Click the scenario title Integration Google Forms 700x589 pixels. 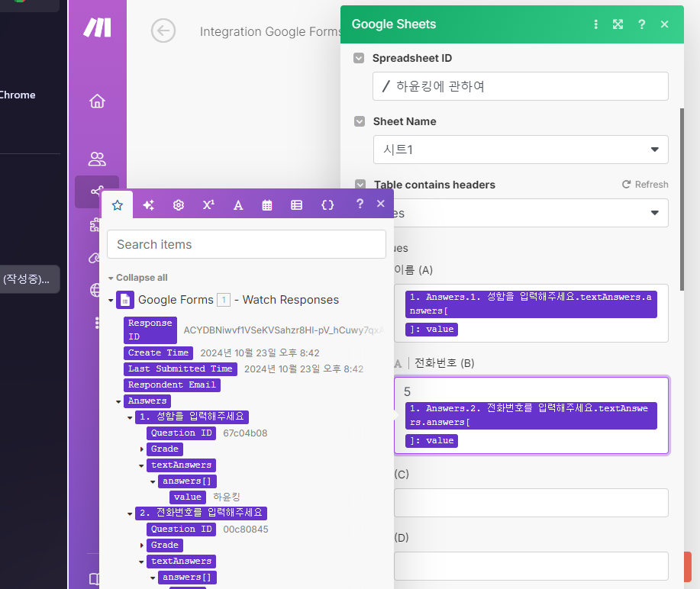[269, 31]
